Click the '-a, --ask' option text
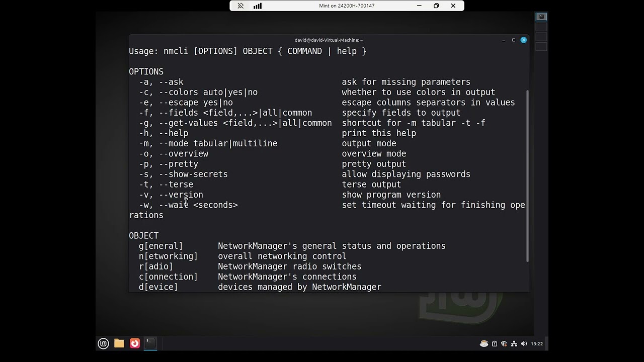 pyautogui.click(x=161, y=82)
